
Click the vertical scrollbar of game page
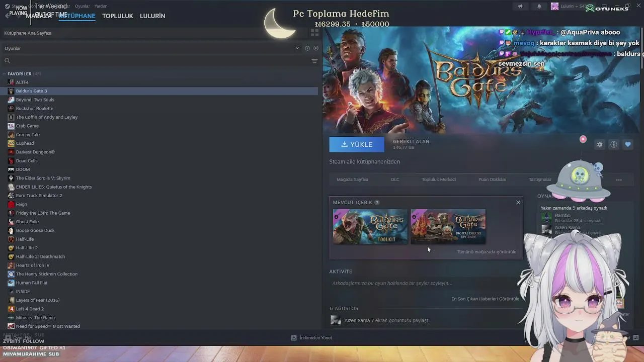pos(641,48)
